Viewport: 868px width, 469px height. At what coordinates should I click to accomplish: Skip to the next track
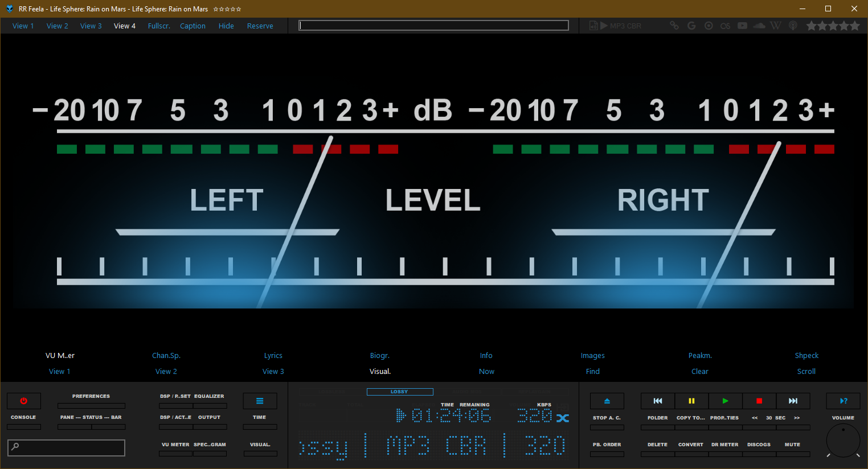[x=793, y=401]
